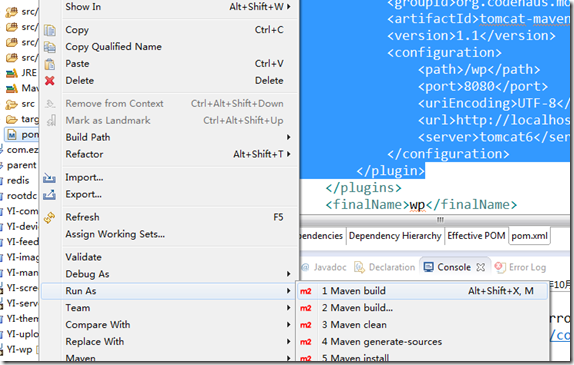Run 1 Maven build

point(422,291)
